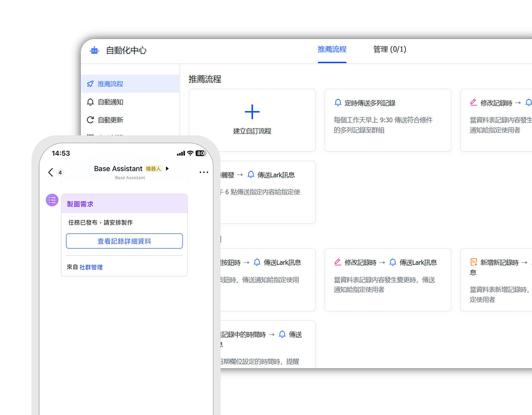Tap the phone clock 14:53
Image resolution: width=532 pixels, height=415 pixels.
tap(61, 154)
